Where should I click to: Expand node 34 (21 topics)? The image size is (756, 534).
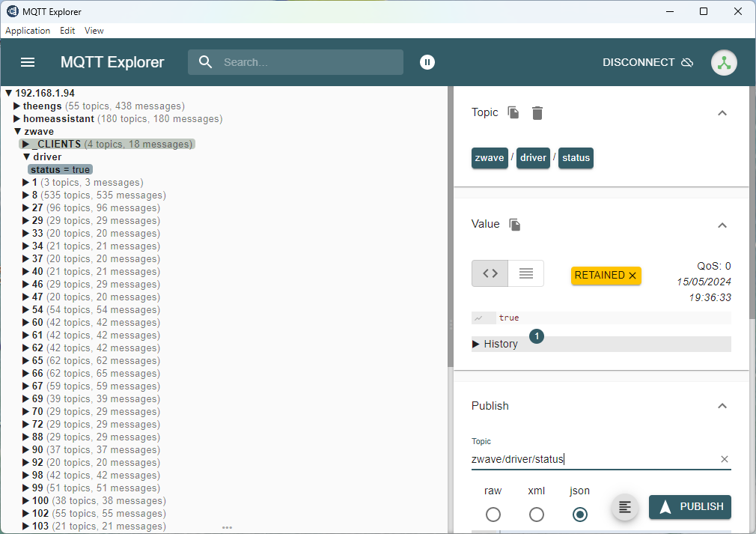(25, 246)
